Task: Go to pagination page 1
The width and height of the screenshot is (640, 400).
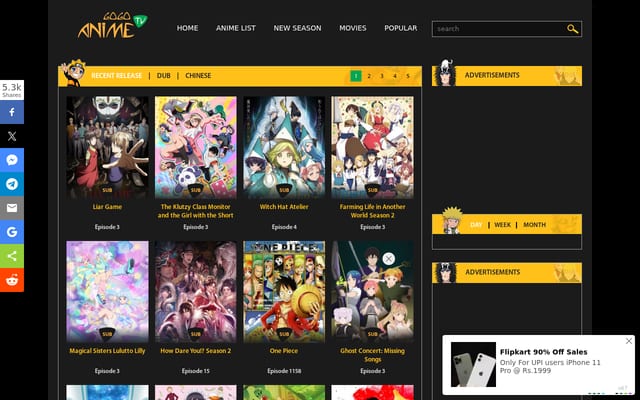Action: (356, 76)
